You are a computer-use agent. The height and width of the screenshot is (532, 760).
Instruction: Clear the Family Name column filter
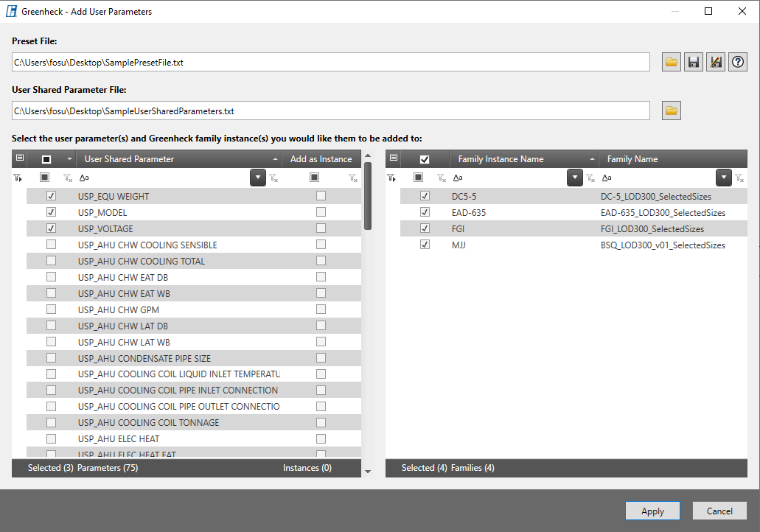739,178
